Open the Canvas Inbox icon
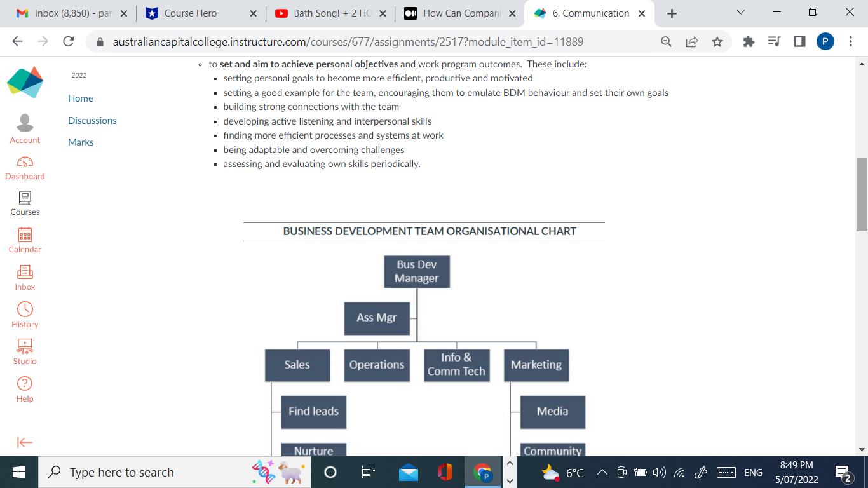 tap(25, 278)
